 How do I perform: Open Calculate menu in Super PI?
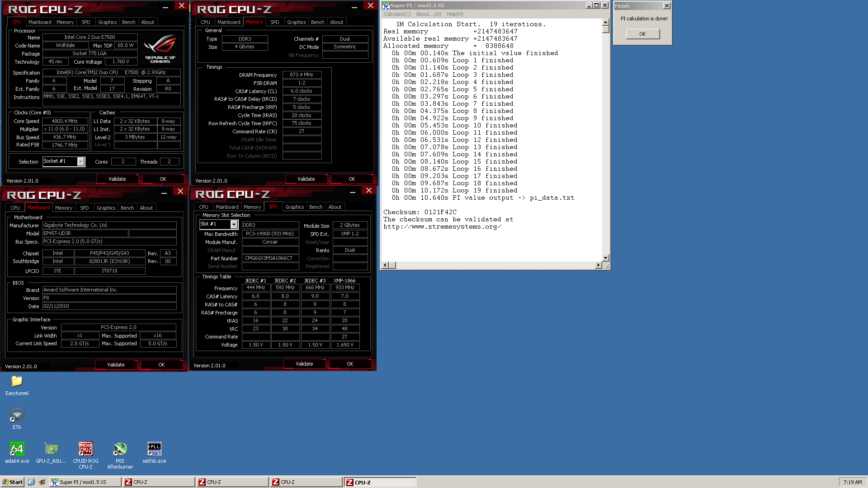pos(397,14)
